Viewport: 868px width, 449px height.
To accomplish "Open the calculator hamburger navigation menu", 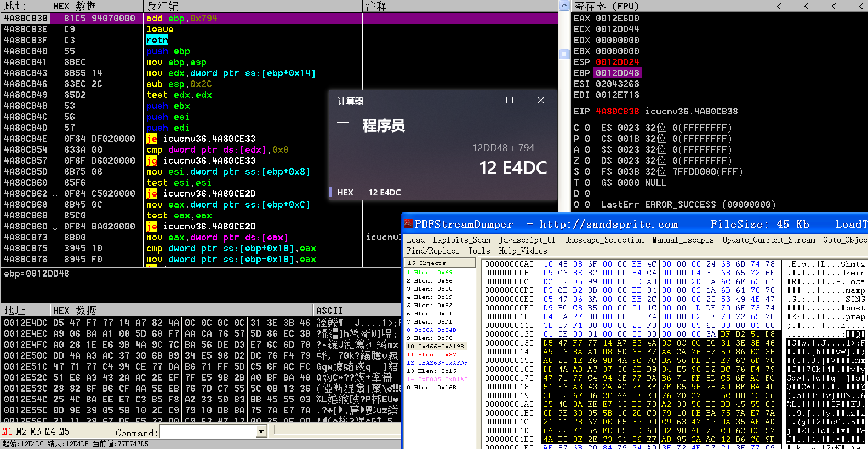I will [342, 125].
